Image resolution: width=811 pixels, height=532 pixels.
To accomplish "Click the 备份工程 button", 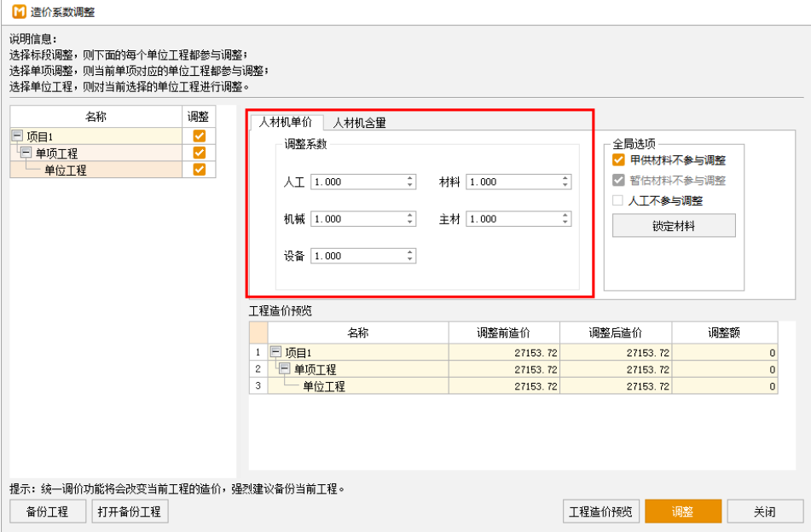I will point(48,512).
